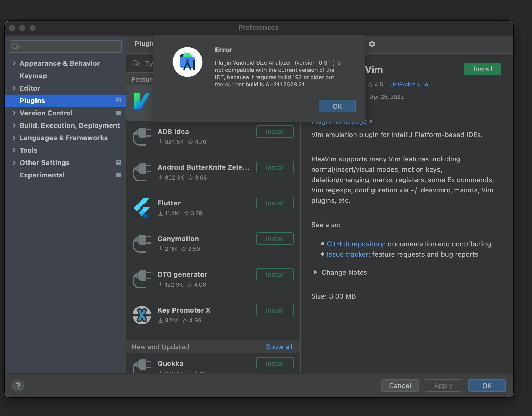532x416 pixels.
Task: Click the IdeaVim plugin logo icon
Action: tap(141, 101)
